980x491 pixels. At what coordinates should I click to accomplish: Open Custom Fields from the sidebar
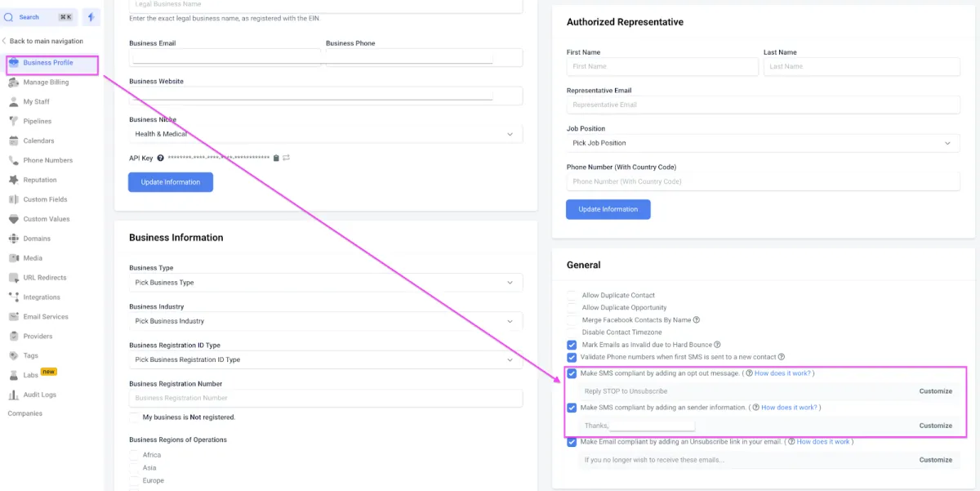coord(45,199)
